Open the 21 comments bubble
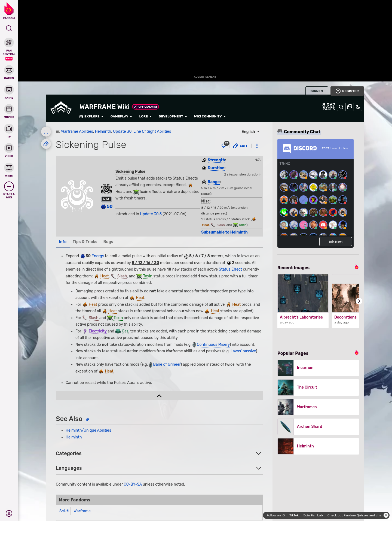Image resolution: width=392 pixels, height=545 pixels. click(225, 145)
